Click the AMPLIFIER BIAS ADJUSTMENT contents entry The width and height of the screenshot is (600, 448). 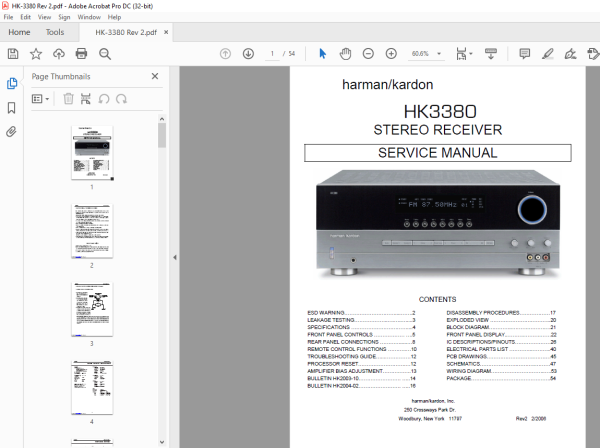coord(362,371)
